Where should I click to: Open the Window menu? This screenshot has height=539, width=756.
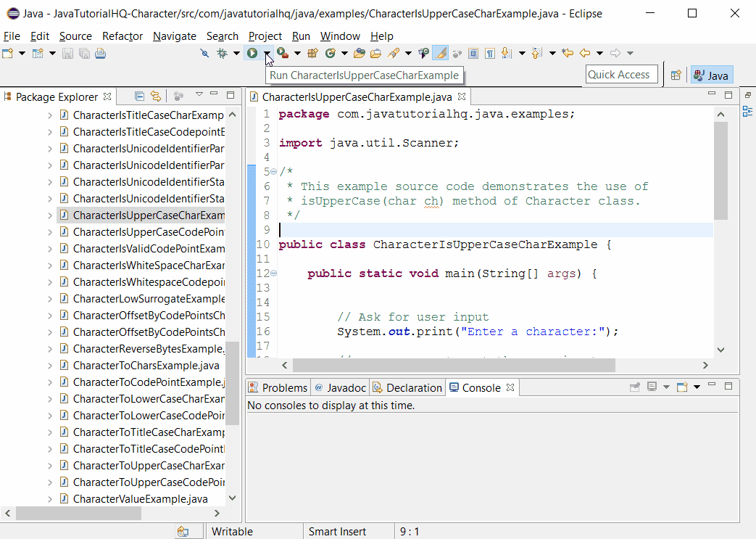point(339,36)
